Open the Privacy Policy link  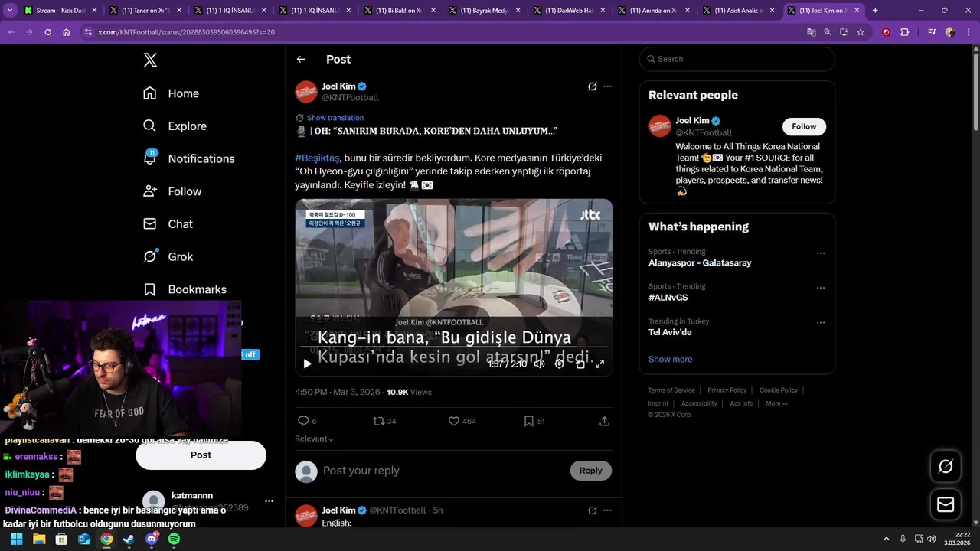pyautogui.click(x=727, y=390)
